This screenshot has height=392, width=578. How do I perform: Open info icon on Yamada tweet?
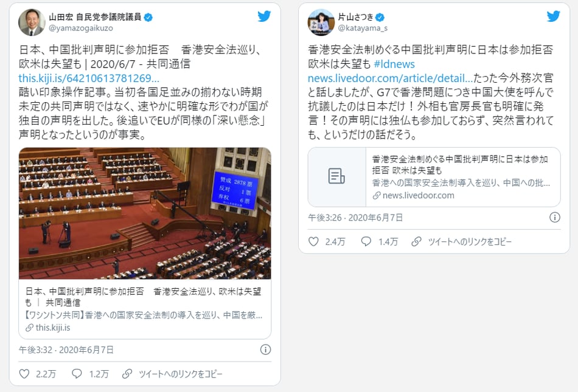(265, 349)
